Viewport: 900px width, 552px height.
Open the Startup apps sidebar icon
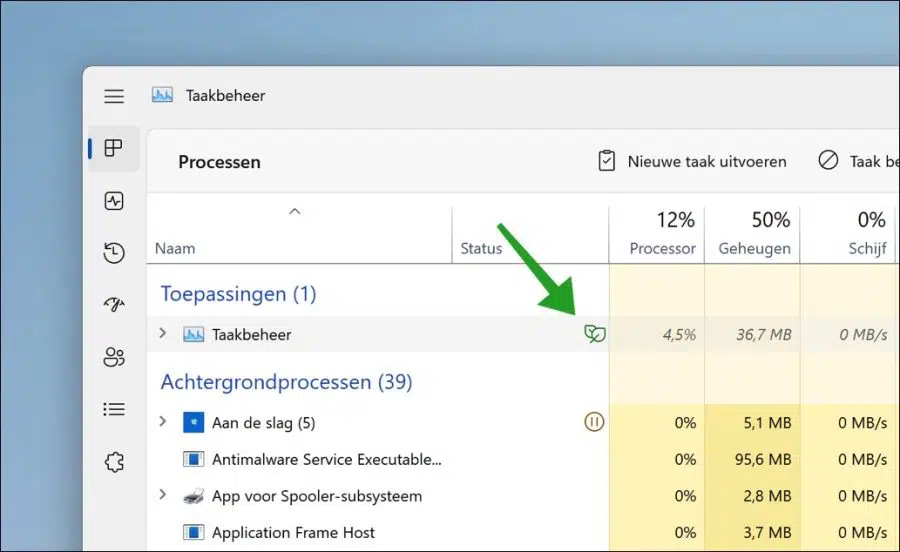click(x=114, y=304)
